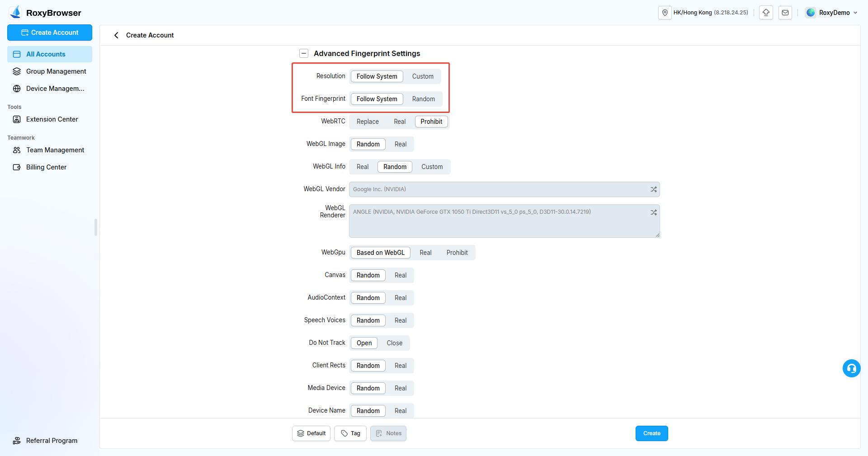
Task: Randomize the WebGL Renderer with shuffle icon
Action: click(653, 212)
